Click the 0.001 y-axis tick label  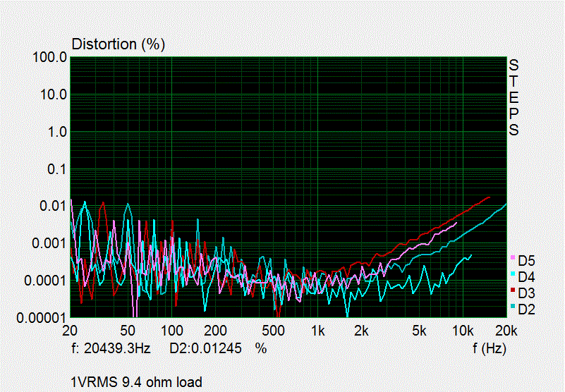(x=49, y=243)
